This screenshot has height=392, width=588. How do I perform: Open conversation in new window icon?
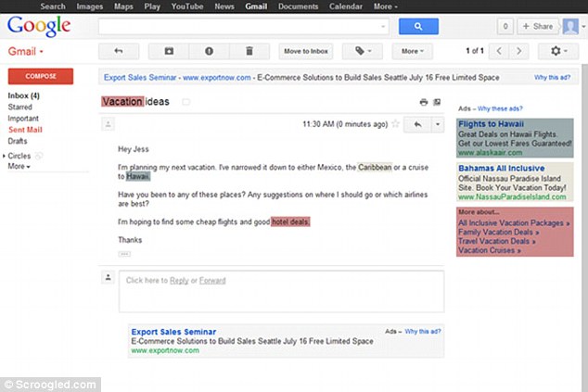437,102
